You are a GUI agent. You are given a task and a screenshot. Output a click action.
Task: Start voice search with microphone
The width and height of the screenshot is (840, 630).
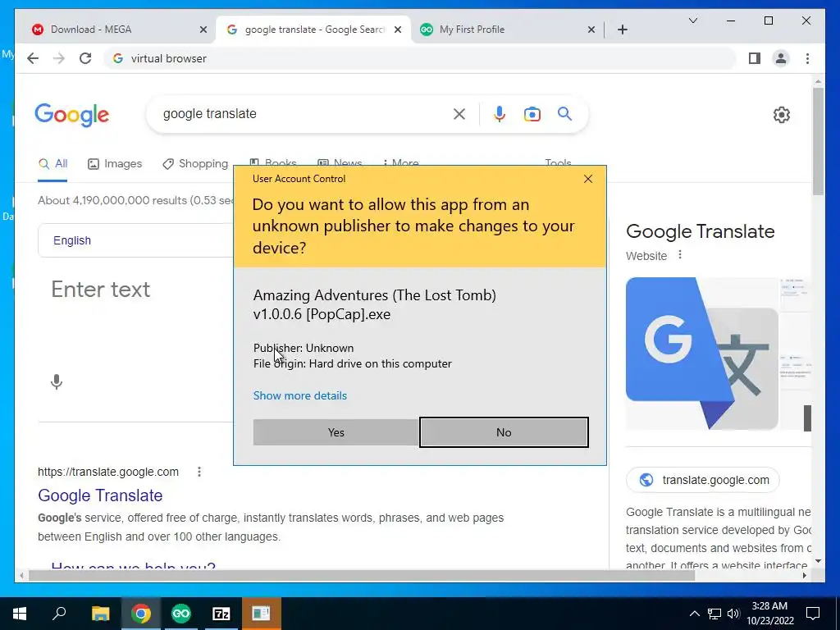pos(500,113)
